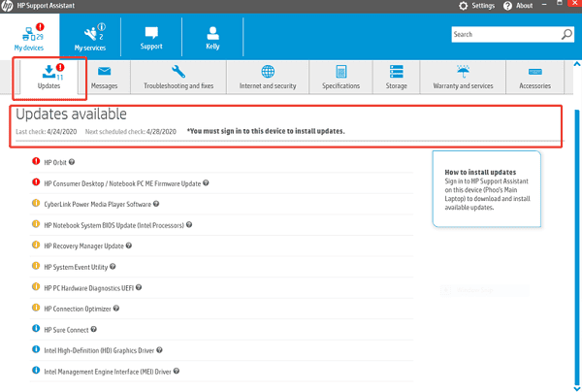Select HP Notebook System BIOS Update entry
Viewport: 582px width, 392px height.
(x=113, y=225)
